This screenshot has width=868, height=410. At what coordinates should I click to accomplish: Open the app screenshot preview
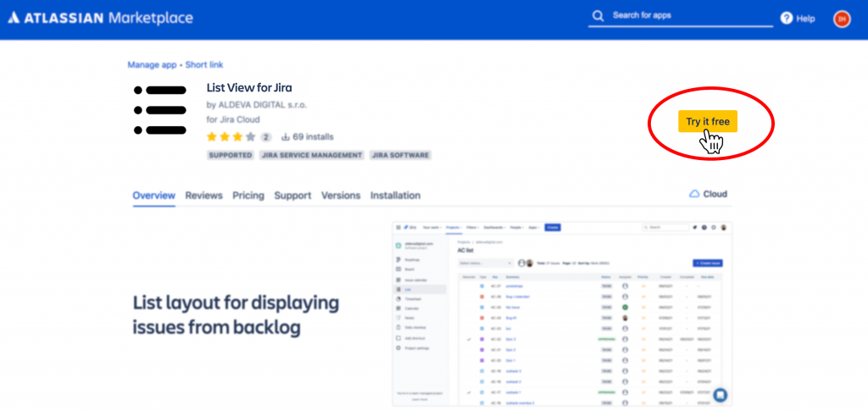562,313
